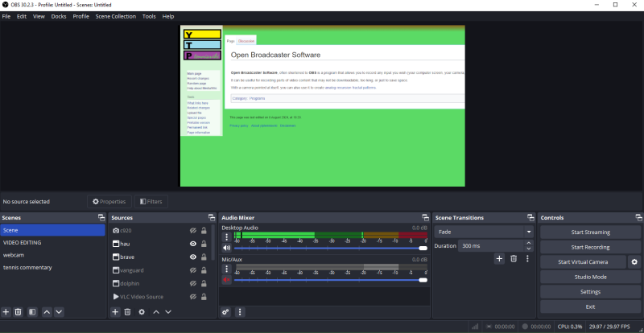This screenshot has height=333, width=644.
Task: Move source up arrow in Sources dock
Action: pos(156,312)
